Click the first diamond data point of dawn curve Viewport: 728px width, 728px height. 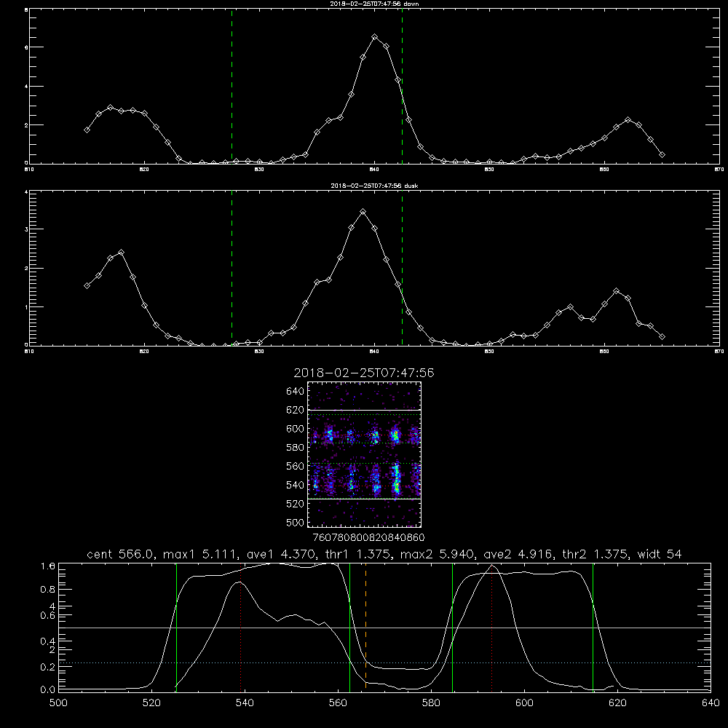(x=87, y=130)
